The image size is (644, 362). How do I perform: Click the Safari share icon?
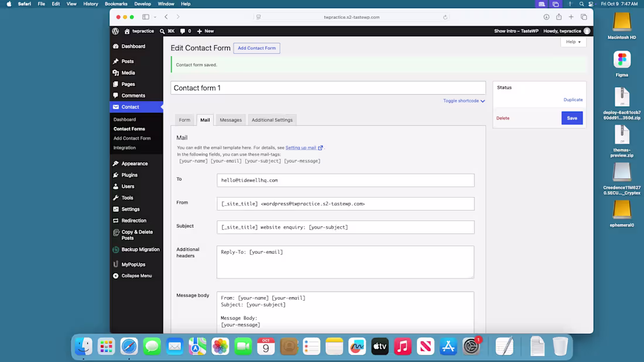559,17
